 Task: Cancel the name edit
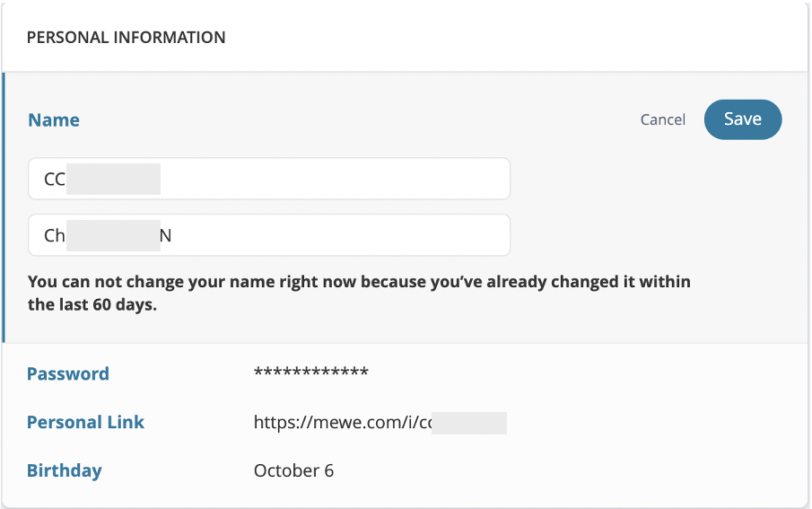tap(663, 119)
